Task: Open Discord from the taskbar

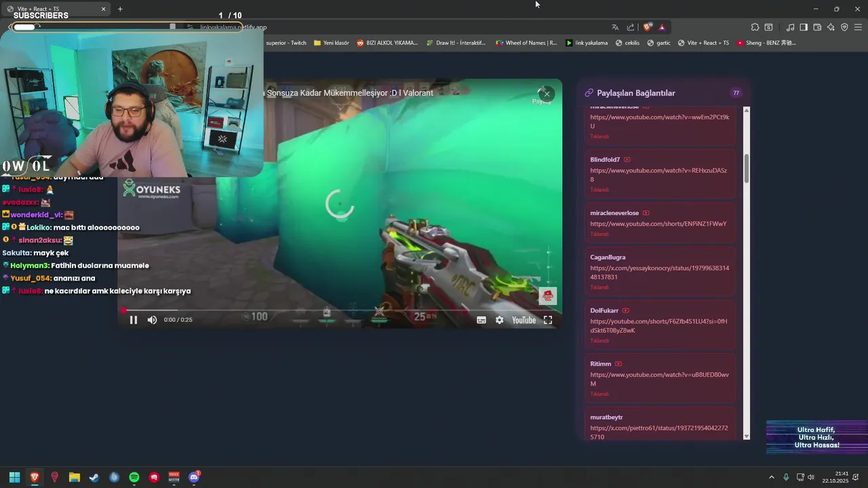Action: (194, 477)
